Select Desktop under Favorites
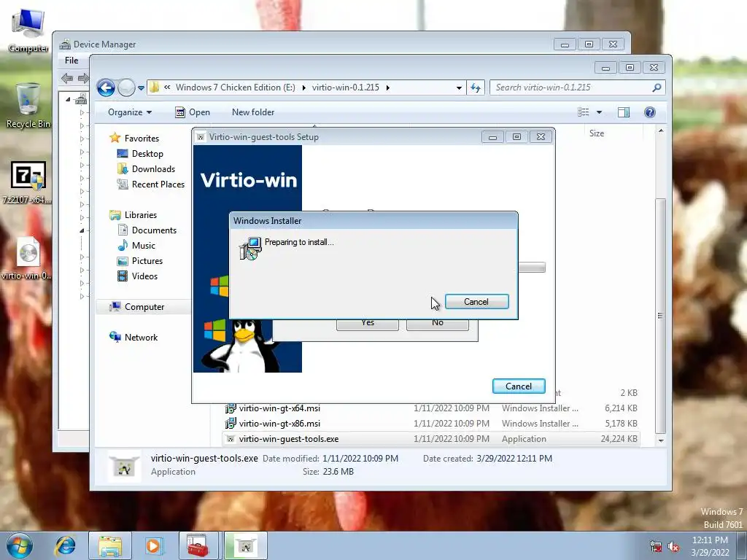Screen dimensions: 747x560 [141, 154]
